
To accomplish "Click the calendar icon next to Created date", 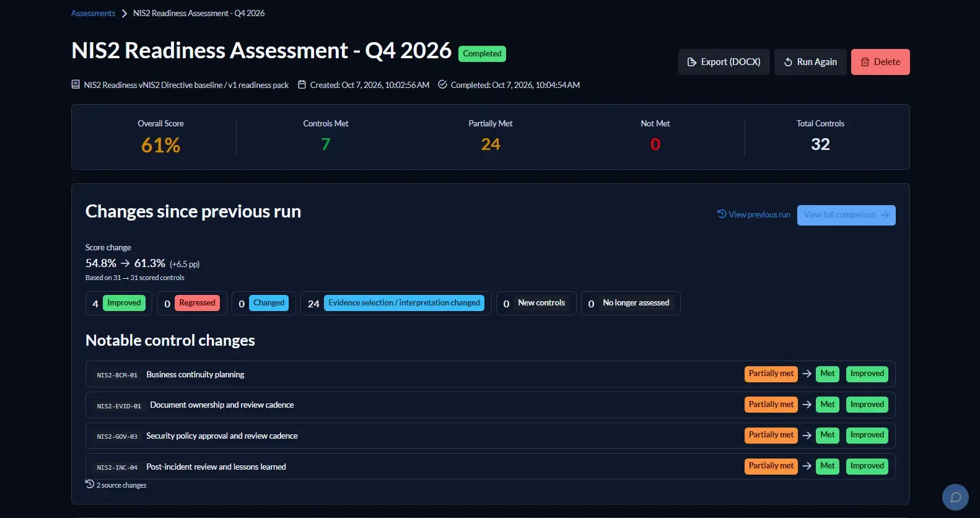I will [302, 84].
